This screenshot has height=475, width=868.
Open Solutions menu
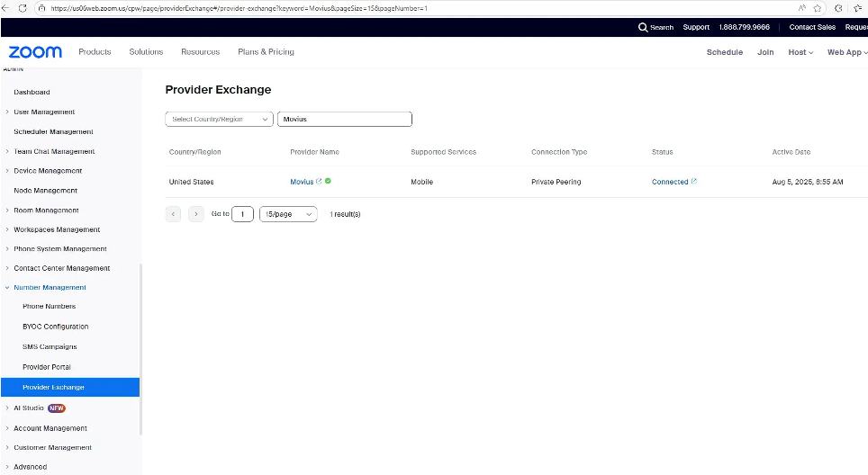[146, 52]
